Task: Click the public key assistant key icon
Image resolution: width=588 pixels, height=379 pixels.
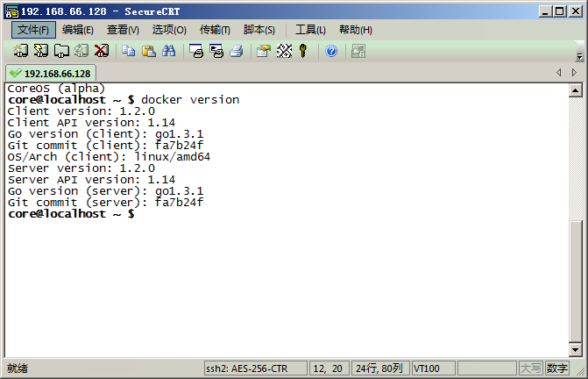Action: point(303,51)
